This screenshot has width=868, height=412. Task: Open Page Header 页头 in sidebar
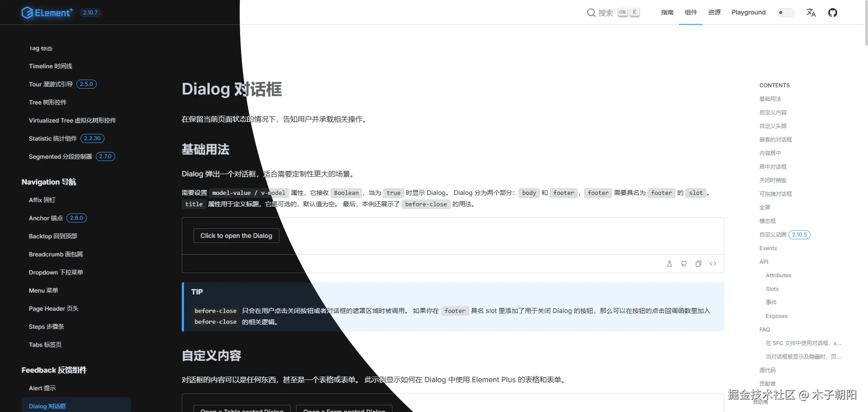point(54,308)
